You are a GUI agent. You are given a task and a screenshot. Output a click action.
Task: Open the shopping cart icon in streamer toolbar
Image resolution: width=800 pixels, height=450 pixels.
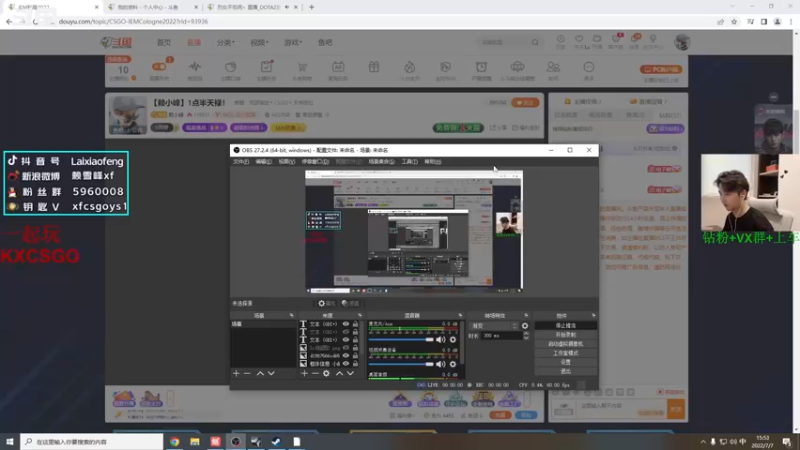click(302, 67)
